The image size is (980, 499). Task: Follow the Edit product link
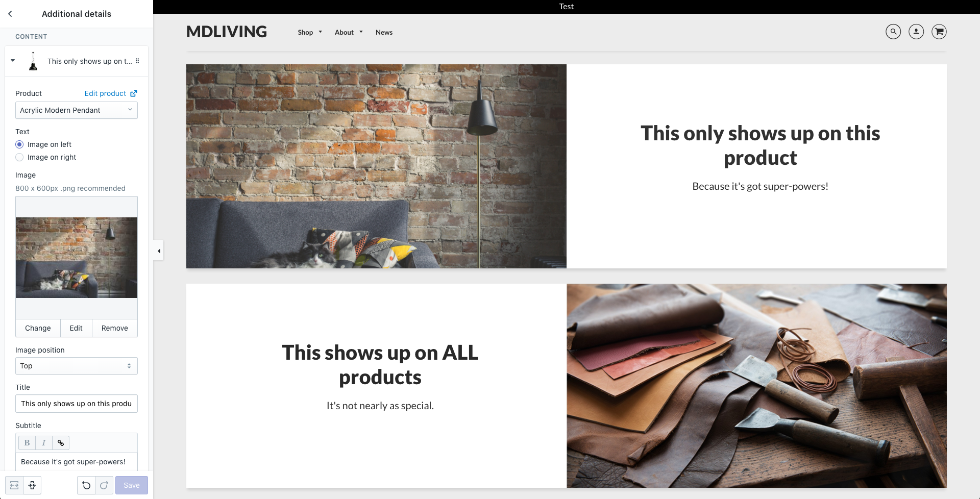point(111,93)
